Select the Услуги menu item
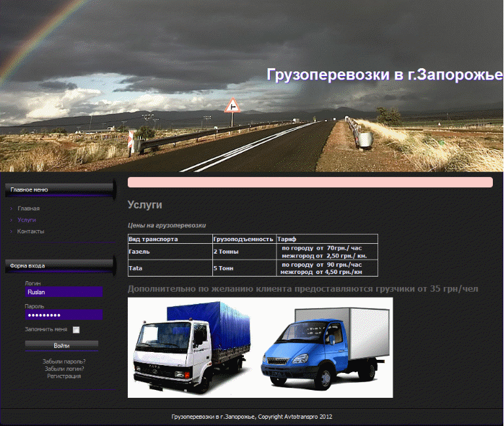Screen dimensions: 504x426 [x=27, y=220]
